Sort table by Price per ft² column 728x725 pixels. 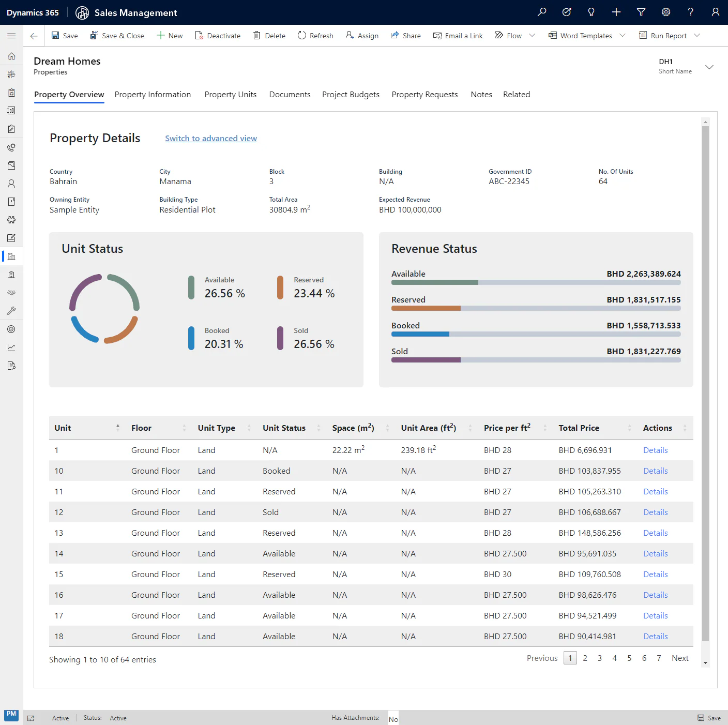click(x=515, y=428)
